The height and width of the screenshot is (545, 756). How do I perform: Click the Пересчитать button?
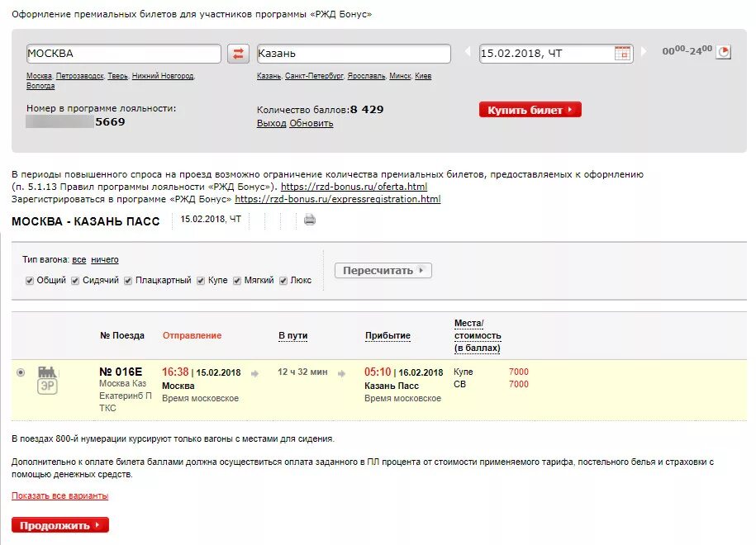pos(383,270)
